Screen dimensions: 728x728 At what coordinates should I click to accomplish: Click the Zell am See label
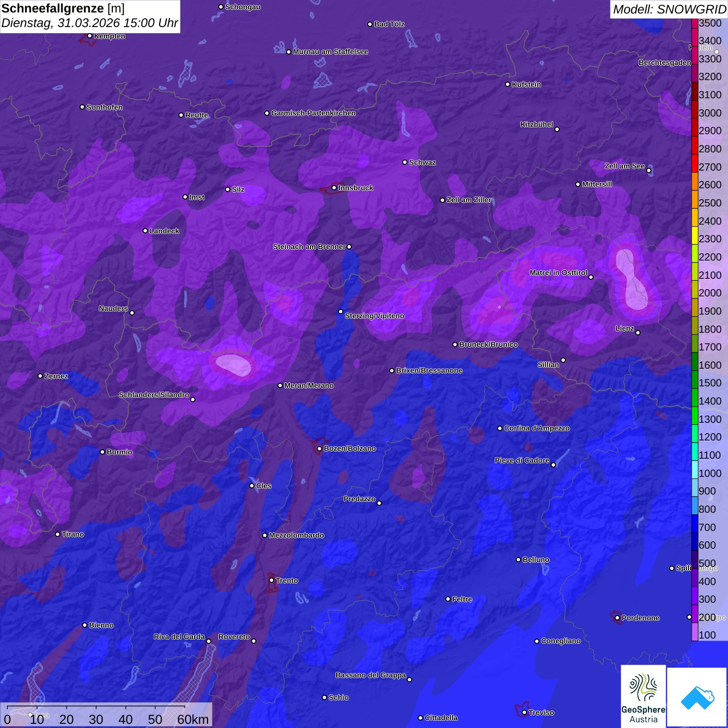pos(625,166)
